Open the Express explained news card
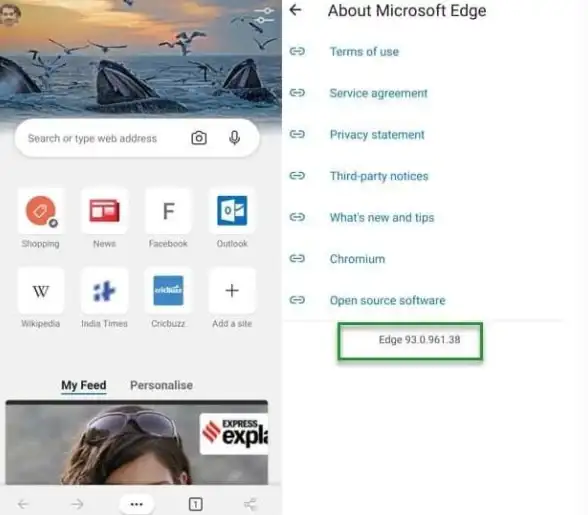This screenshot has width=588, height=515. point(137,443)
